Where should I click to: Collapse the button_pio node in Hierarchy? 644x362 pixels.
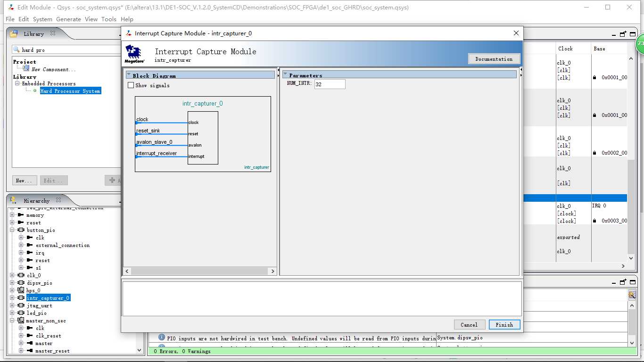tap(12, 230)
